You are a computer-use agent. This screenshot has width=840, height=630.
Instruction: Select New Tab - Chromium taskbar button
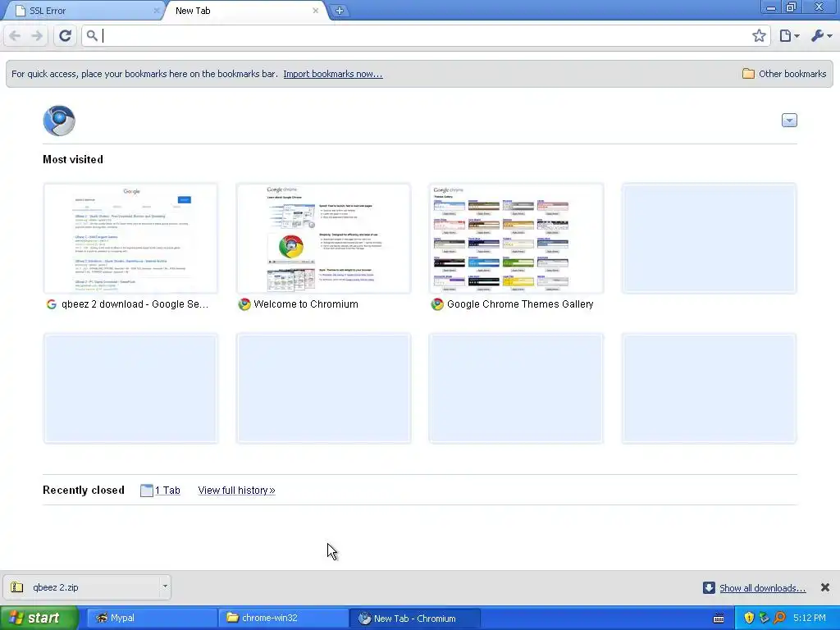point(414,618)
